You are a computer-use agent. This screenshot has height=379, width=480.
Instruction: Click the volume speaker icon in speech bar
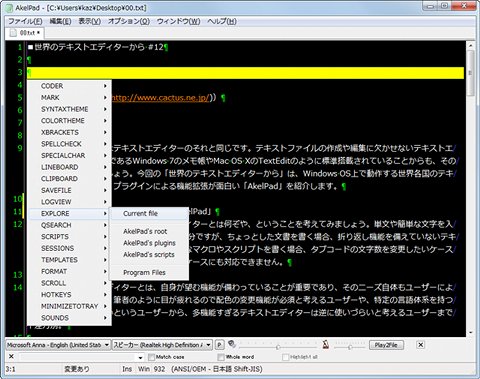point(232,344)
